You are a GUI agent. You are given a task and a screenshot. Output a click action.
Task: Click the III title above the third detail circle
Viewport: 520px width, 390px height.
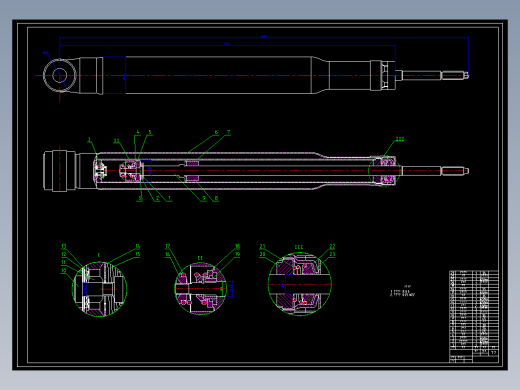pos(299,247)
